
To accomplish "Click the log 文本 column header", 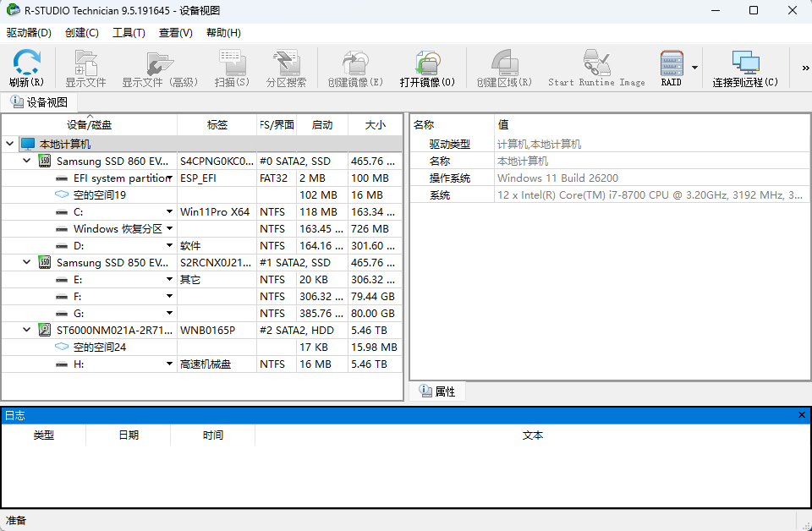I will coord(532,435).
